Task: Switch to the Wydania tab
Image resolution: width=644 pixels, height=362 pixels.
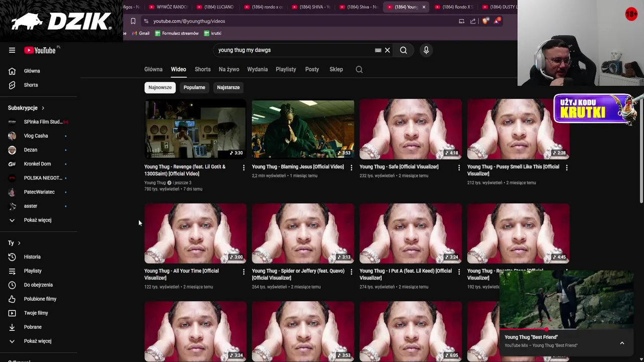Action: click(x=258, y=69)
